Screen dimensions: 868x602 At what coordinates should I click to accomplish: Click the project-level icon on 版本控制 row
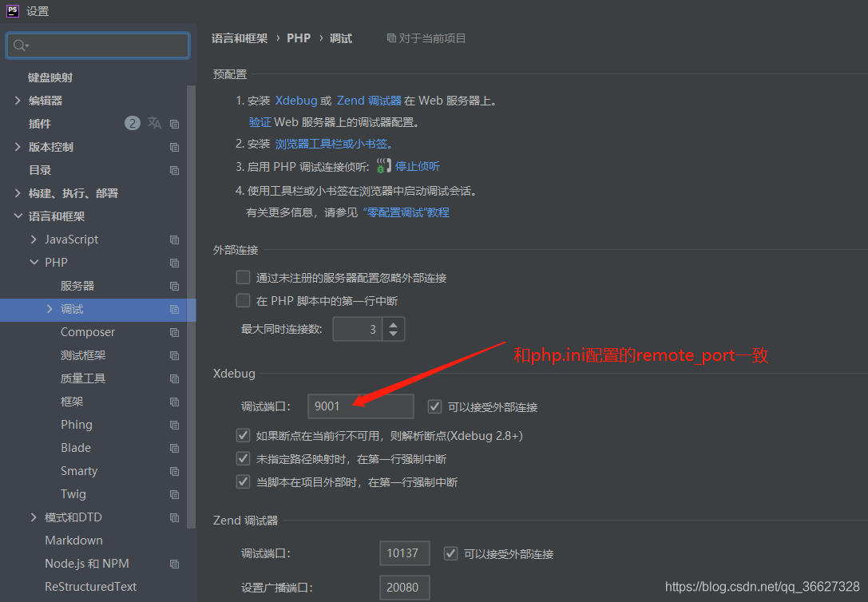174,147
